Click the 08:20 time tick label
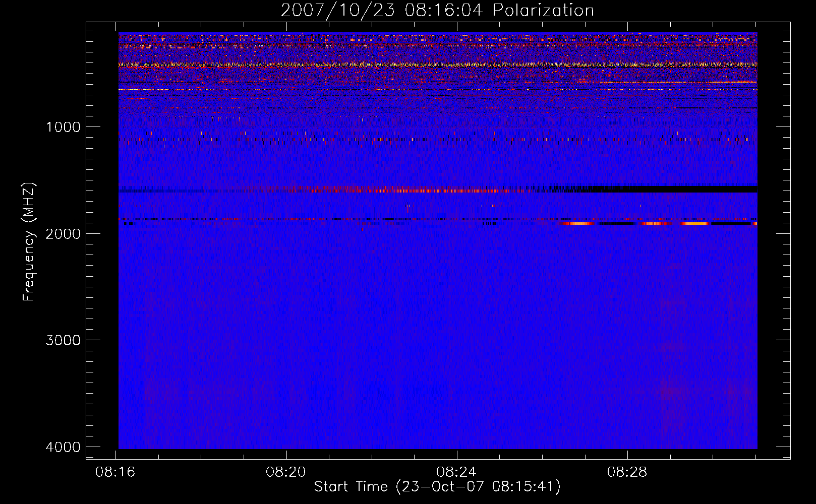The width and height of the screenshot is (816, 504). [x=286, y=472]
